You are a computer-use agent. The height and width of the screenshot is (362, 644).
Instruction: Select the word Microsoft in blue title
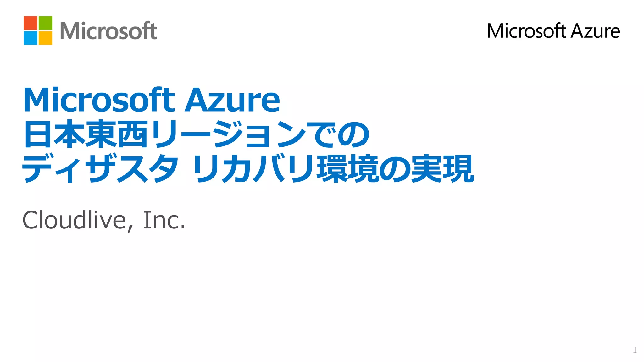(99, 100)
